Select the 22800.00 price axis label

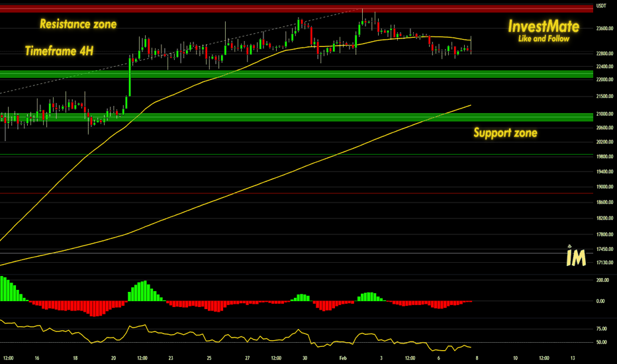click(605, 54)
